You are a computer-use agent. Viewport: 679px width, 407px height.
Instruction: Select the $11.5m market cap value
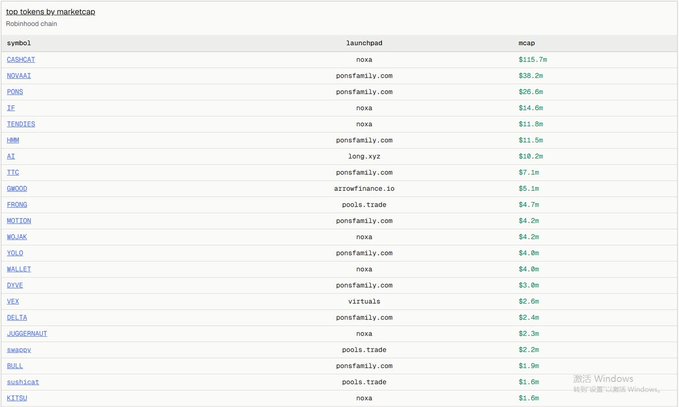coord(531,140)
